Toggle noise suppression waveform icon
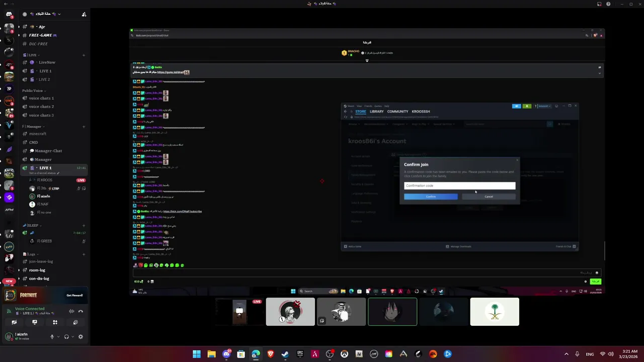 click(71, 311)
